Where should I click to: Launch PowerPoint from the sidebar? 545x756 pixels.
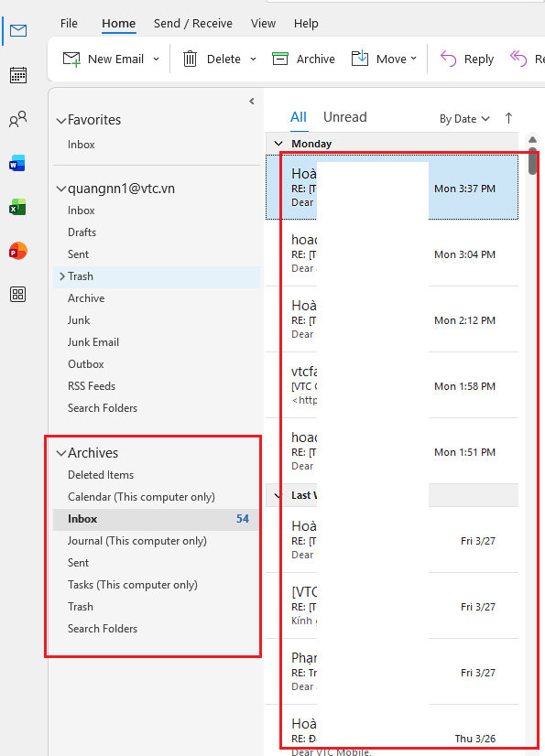17,251
